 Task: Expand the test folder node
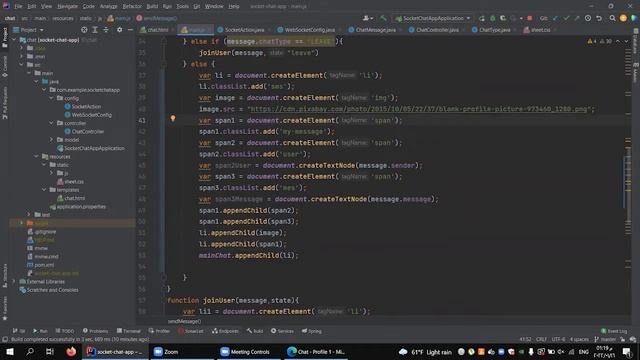[29, 214]
